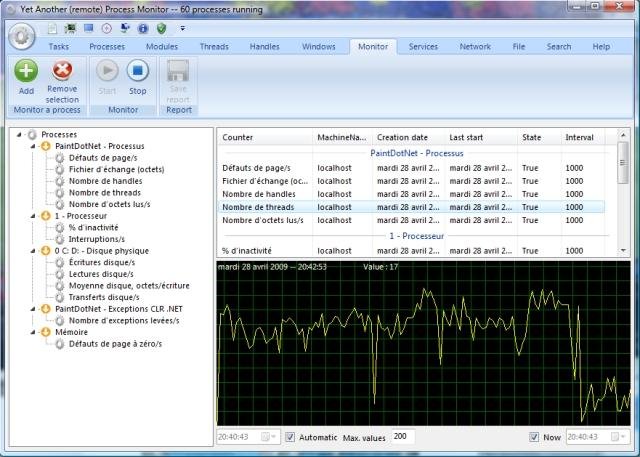Select the Nombre de threads row in the table
Screen dimensions: 640x457
click(411, 207)
